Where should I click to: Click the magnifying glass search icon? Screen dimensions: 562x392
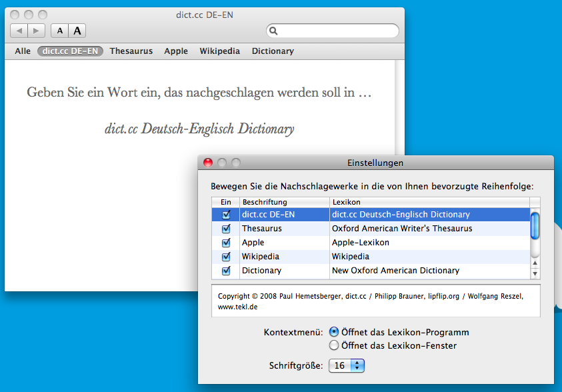point(273,31)
